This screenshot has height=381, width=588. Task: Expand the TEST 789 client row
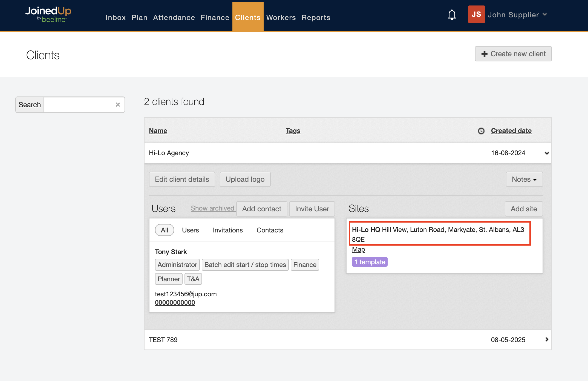(x=547, y=339)
